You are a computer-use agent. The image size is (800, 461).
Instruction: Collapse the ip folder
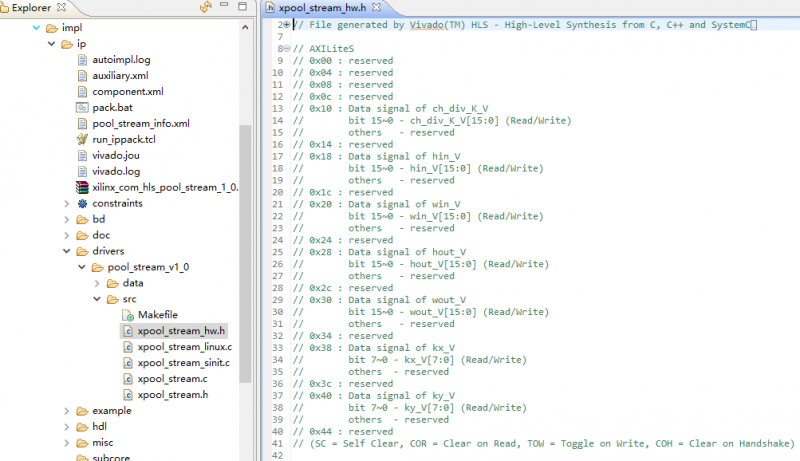pos(52,44)
